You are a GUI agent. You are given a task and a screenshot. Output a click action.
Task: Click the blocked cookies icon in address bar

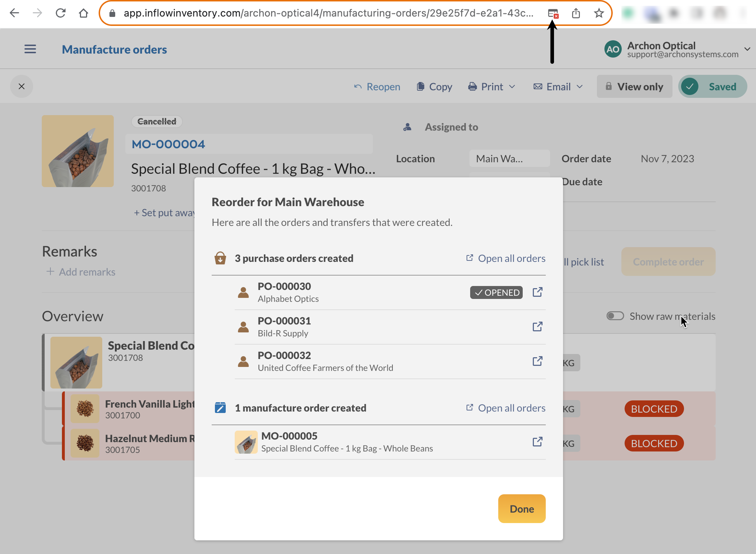(553, 13)
